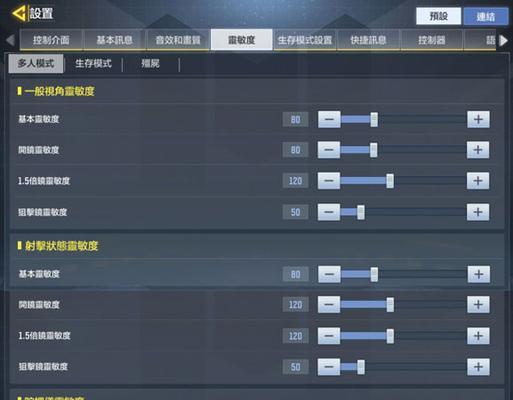Switch to the 音效和畫質 tab
Image resolution: width=513 pixels, height=400 pixels.
point(178,40)
